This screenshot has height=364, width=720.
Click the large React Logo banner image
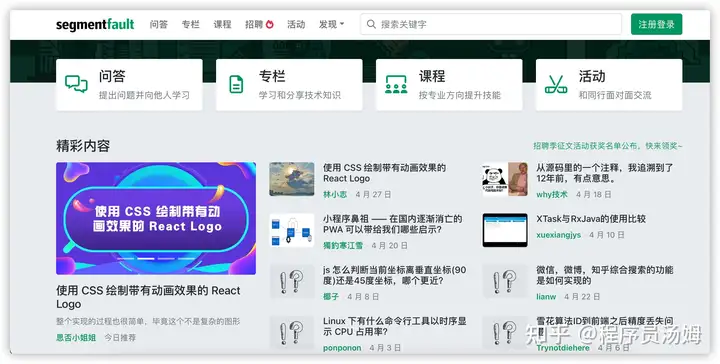(x=156, y=218)
